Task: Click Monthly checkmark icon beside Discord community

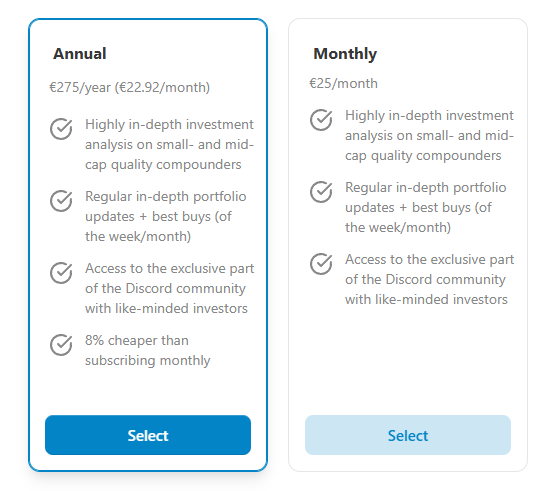Action: [321, 264]
